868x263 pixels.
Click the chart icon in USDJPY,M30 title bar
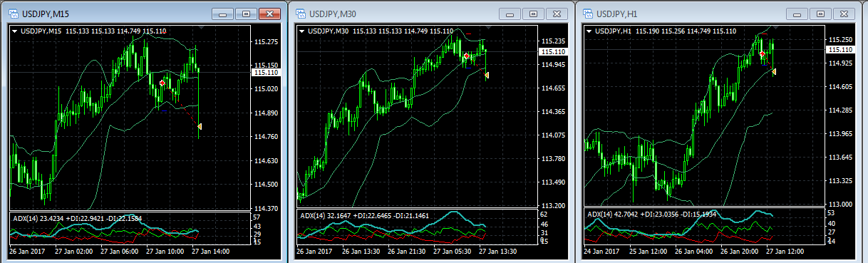point(301,14)
